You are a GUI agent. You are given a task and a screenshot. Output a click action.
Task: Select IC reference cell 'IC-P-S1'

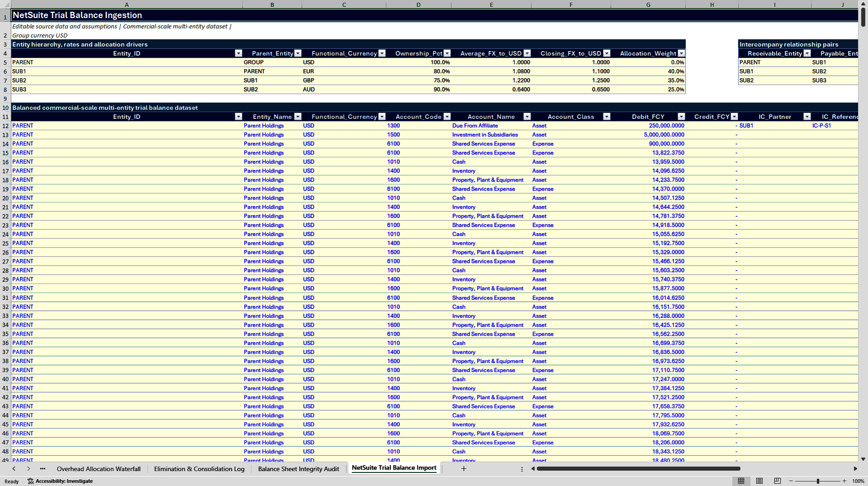click(x=835, y=126)
